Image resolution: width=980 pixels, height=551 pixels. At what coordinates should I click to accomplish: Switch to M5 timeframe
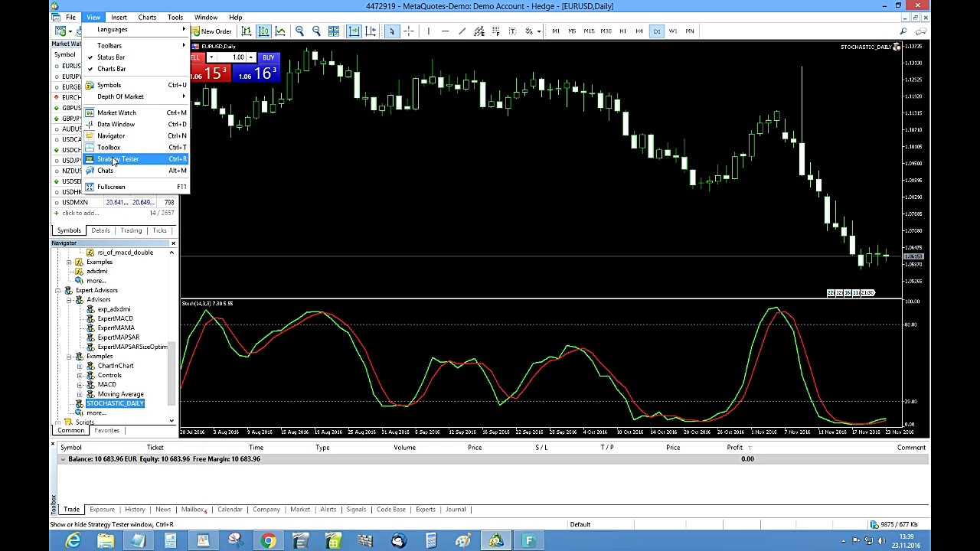[x=572, y=31]
